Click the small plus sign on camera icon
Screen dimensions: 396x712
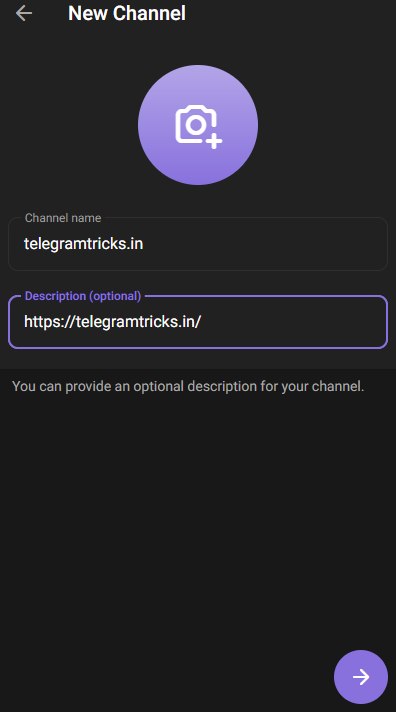[x=214, y=141]
